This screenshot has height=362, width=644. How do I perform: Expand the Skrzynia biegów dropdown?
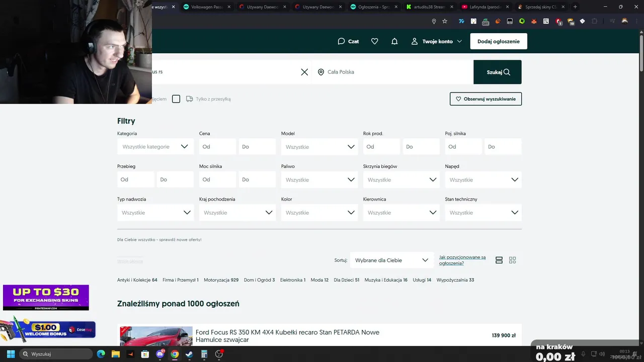click(401, 179)
